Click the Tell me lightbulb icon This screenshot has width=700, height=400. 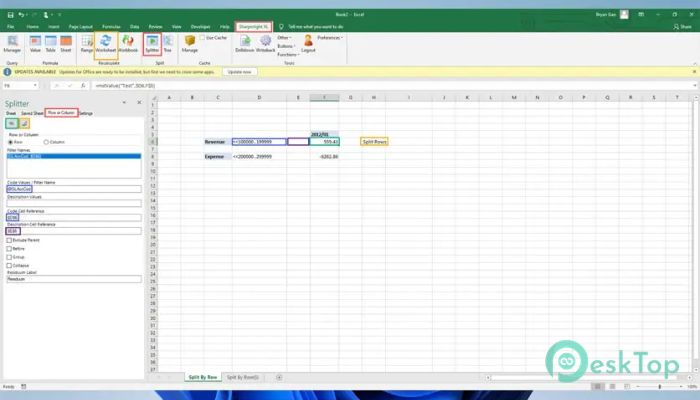(x=281, y=27)
